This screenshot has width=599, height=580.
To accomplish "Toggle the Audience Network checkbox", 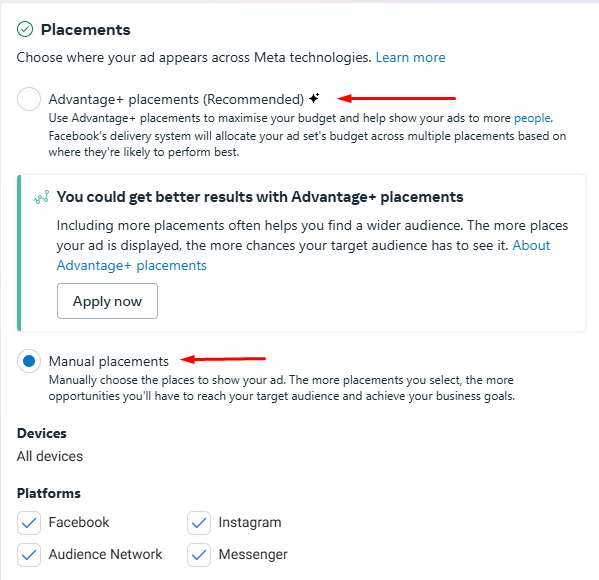I will coord(29,554).
